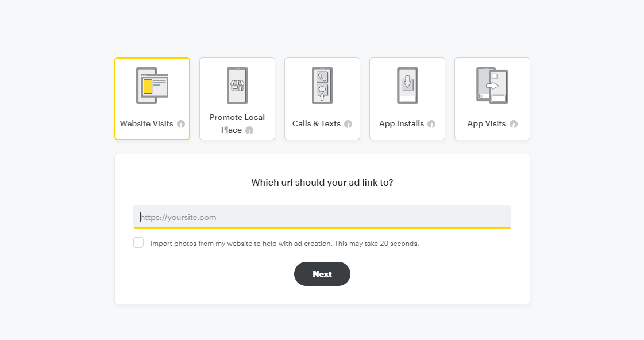
Task: Open info icon beside App Installs
Action: click(x=431, y=124)
